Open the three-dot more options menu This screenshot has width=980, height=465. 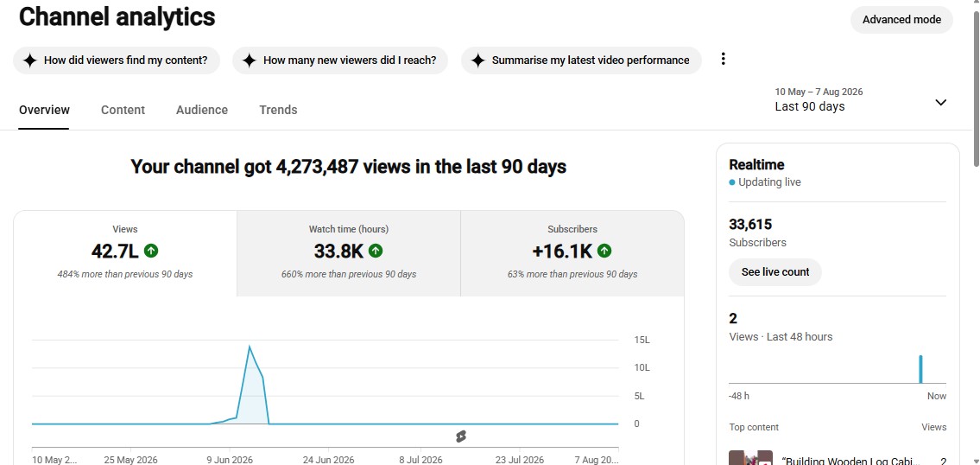coord(723,59)
